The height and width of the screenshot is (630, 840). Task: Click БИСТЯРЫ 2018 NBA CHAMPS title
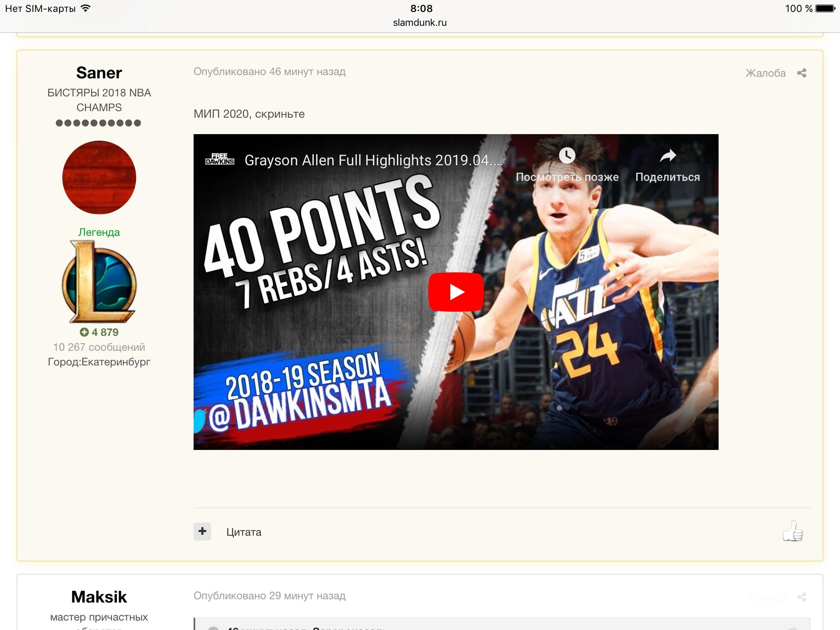(x=99, y=100)
